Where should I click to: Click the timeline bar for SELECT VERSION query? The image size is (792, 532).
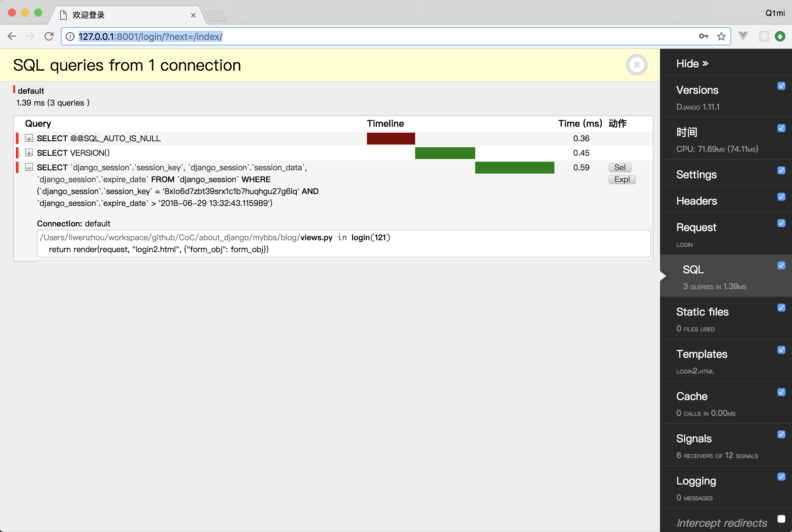click(445, 152)
